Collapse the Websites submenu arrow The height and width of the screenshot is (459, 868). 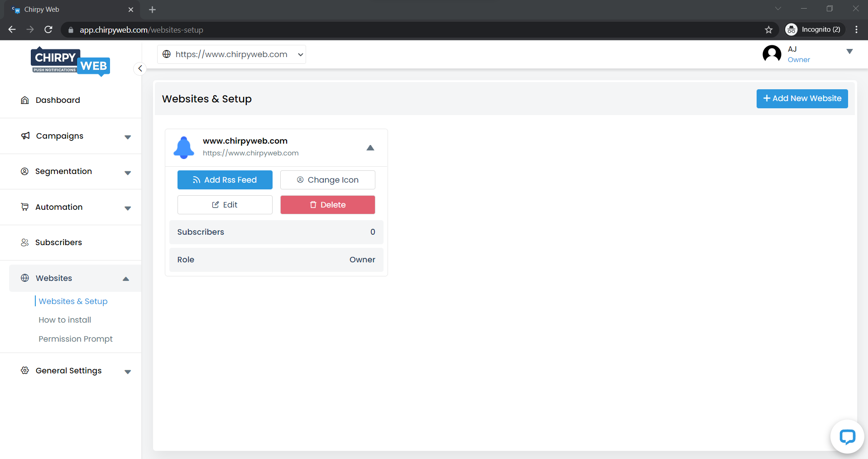(126, 279)
